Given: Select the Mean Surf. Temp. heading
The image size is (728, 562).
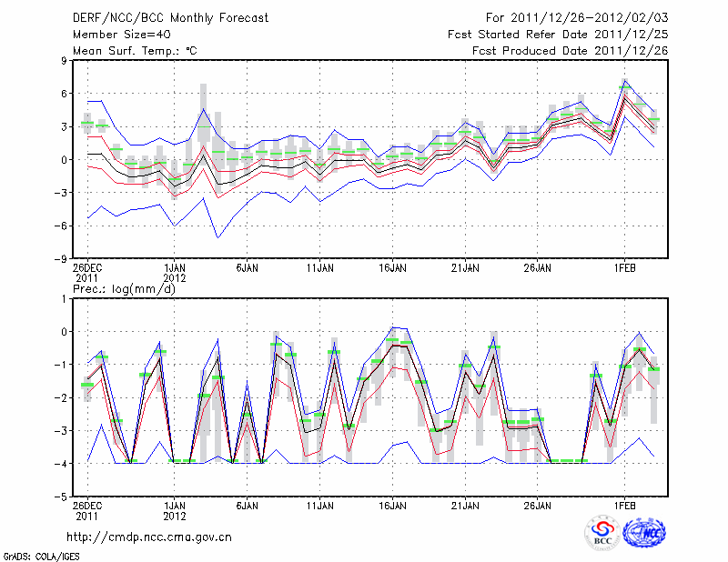Looking at the screenshot, I should point(135,50).
